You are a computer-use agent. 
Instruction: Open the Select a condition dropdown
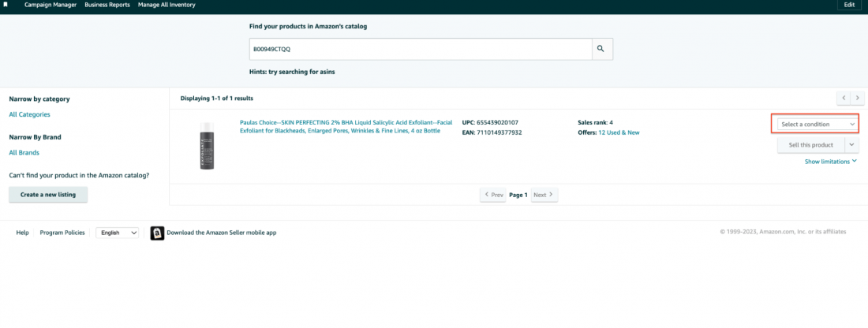[x=818, y=125]
